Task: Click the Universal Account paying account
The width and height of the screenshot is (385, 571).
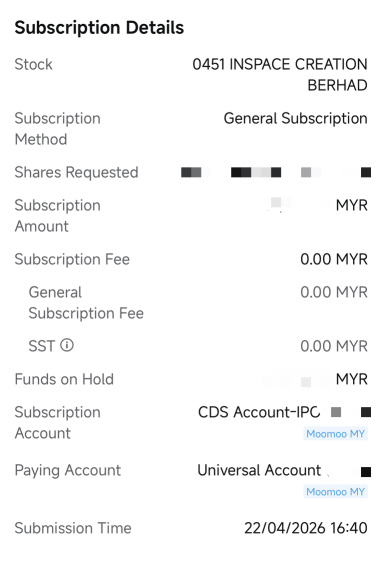Action: coord(284,470)
